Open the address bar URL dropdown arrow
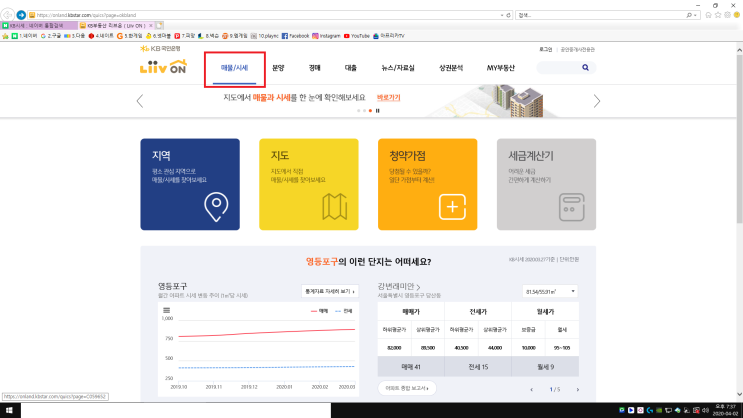 point(502,15)
